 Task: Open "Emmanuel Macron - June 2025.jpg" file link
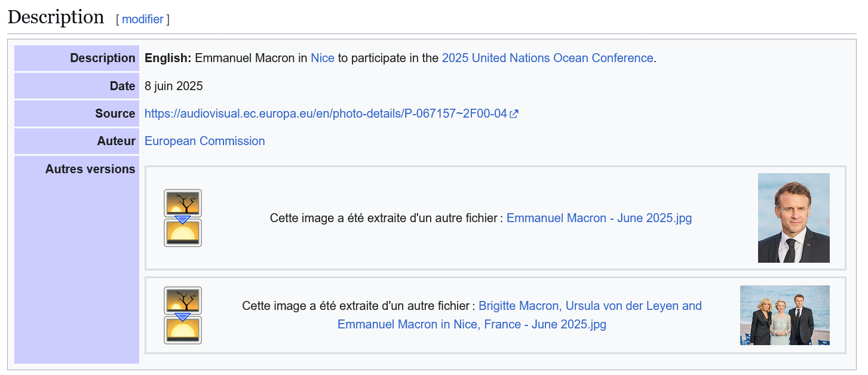click(599, 218)
